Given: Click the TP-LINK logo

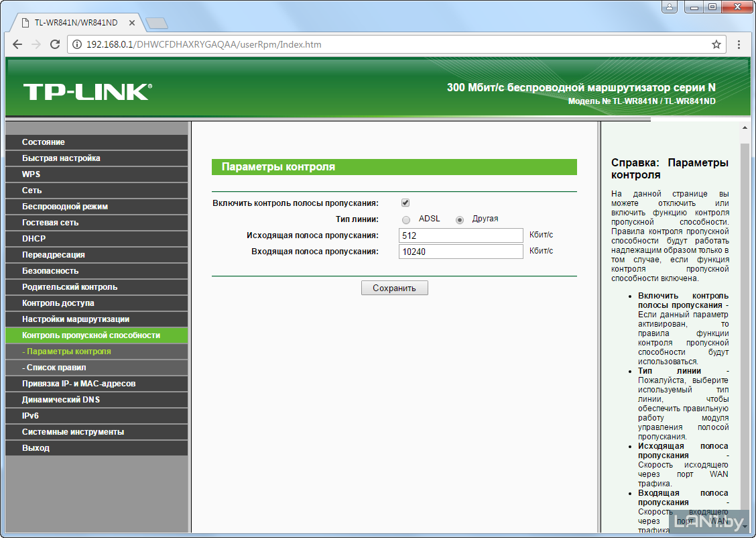Looking at the screenshot, I should (88, 92).
